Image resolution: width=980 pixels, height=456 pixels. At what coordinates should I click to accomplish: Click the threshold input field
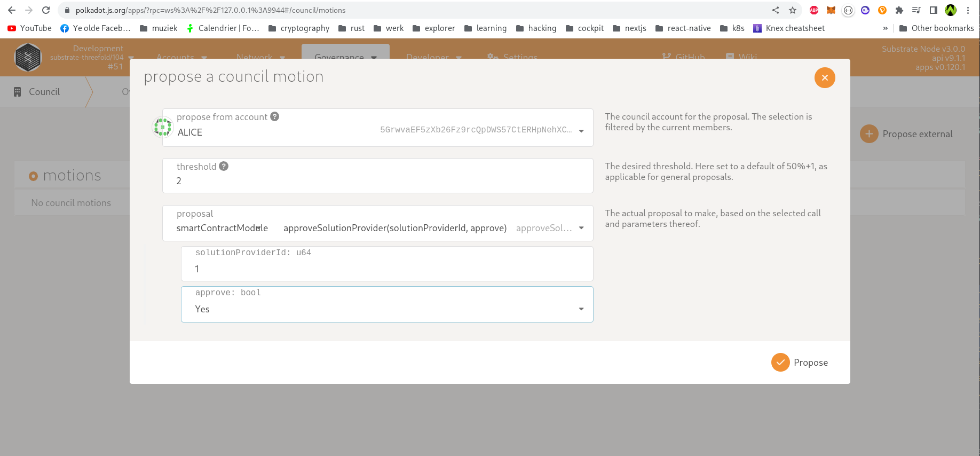click(377, 181)
